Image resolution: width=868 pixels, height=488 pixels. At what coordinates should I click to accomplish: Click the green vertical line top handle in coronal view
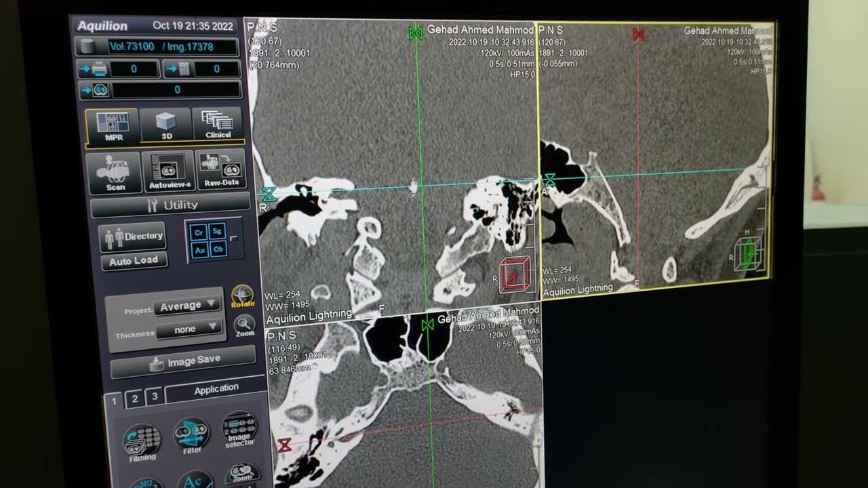416,33
